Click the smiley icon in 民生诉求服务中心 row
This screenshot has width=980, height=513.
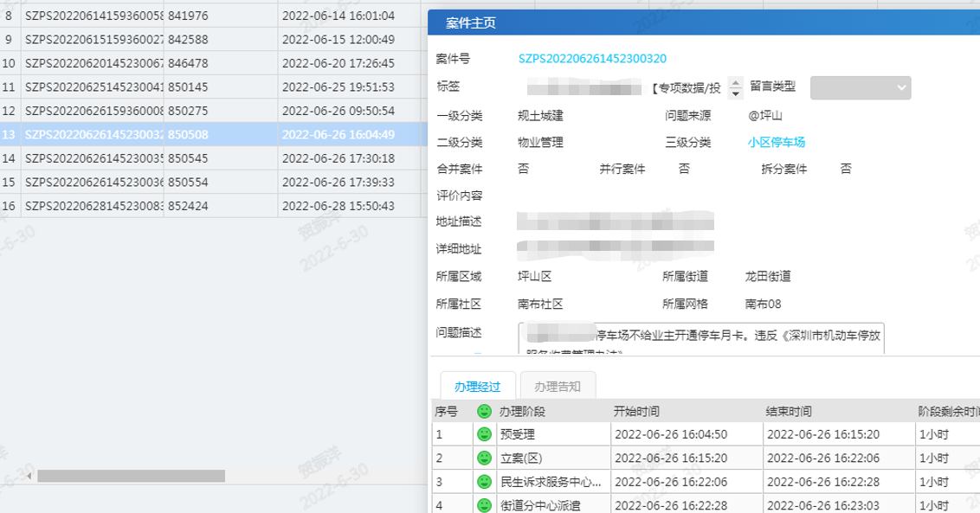click(485, 481)
